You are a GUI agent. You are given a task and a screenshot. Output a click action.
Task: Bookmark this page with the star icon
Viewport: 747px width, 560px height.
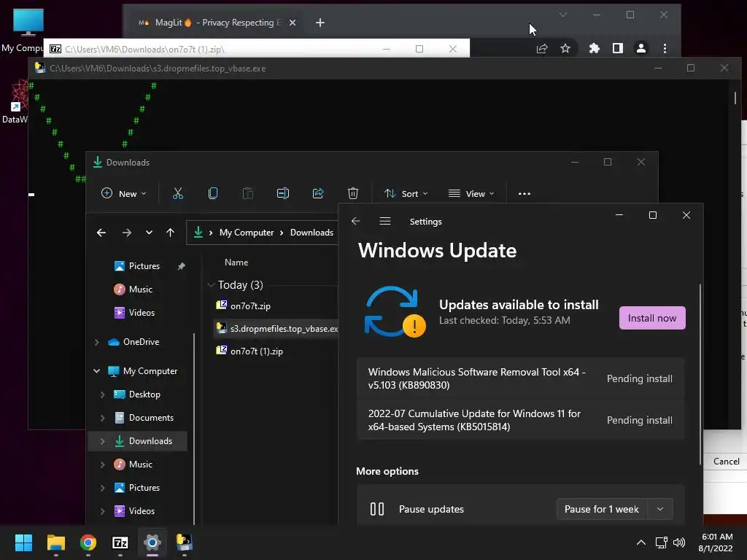(x=565, y=48)
